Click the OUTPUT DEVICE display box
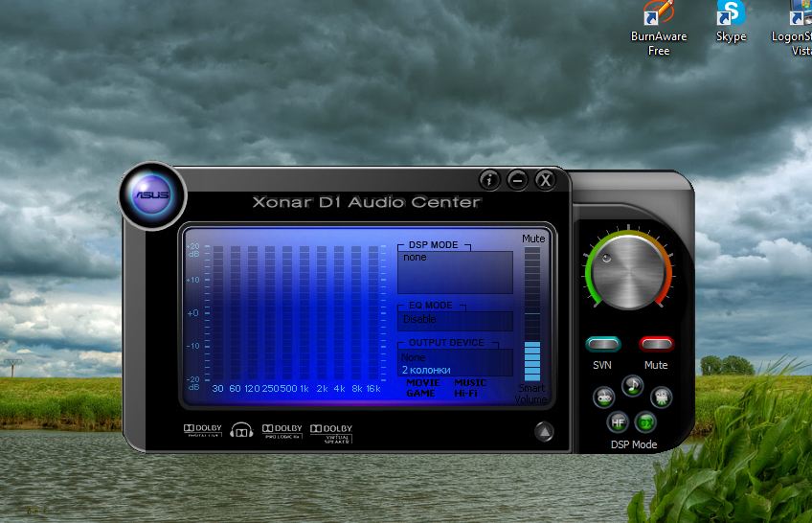Screen dimensions: 812x523 tap(456, 362)
